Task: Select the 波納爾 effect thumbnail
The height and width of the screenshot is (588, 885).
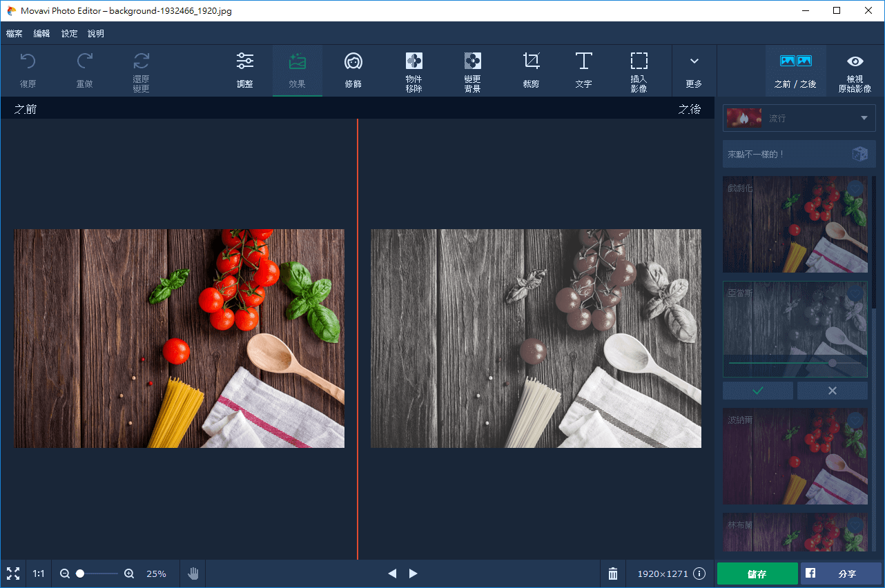Action: click(795, 455)
